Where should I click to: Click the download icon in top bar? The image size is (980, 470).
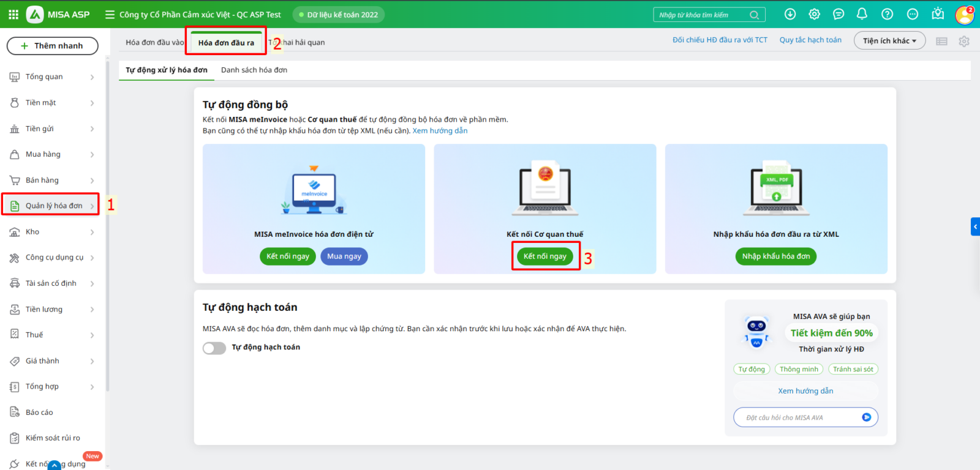[790, 14]
